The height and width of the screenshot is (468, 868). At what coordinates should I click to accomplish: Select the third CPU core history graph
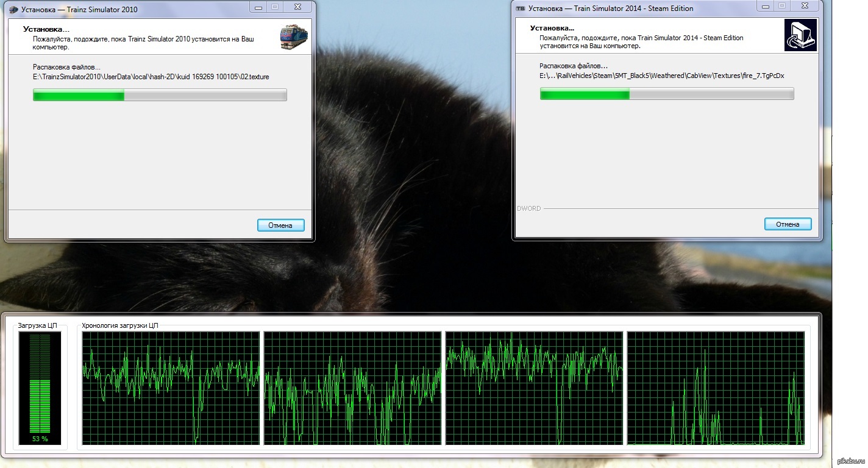[x=534, y=388]
